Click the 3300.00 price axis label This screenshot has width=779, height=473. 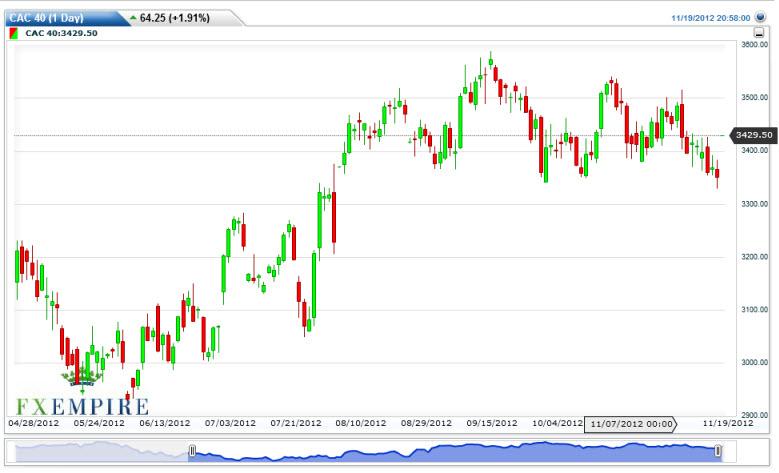coord(755,204)
